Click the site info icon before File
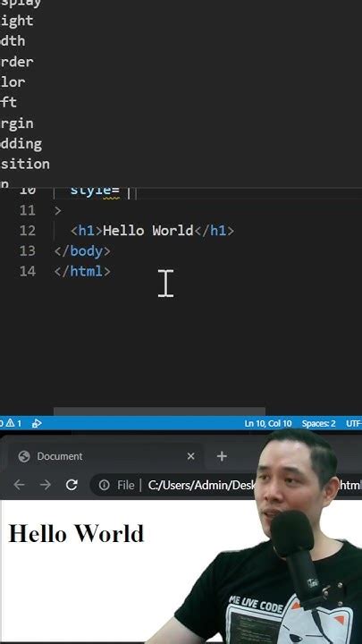 [105, 485]
